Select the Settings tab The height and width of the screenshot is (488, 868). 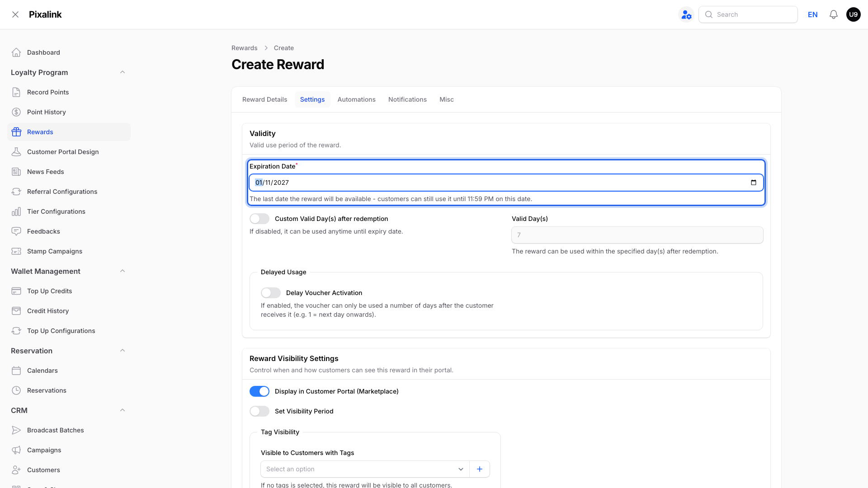(312, 99)
